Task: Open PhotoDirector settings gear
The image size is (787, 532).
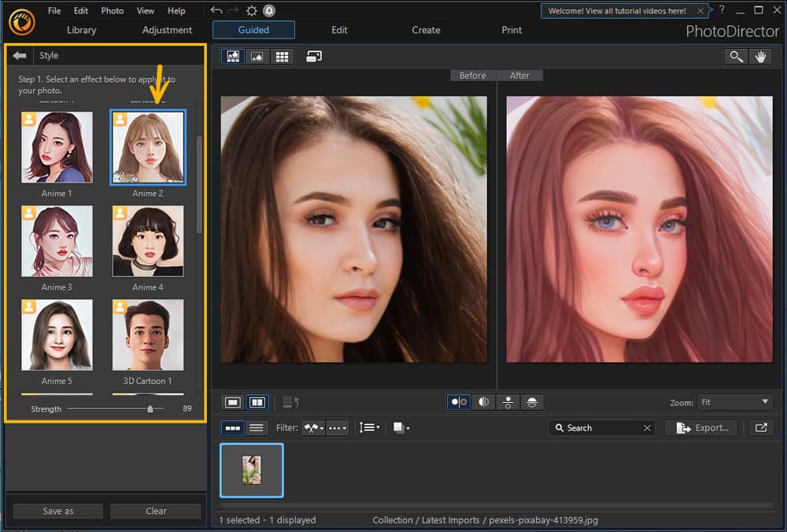Action: tap(249, 11)
